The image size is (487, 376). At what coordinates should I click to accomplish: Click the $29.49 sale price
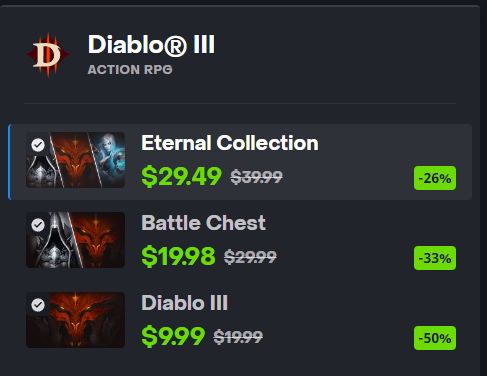(x=181, y=176)
